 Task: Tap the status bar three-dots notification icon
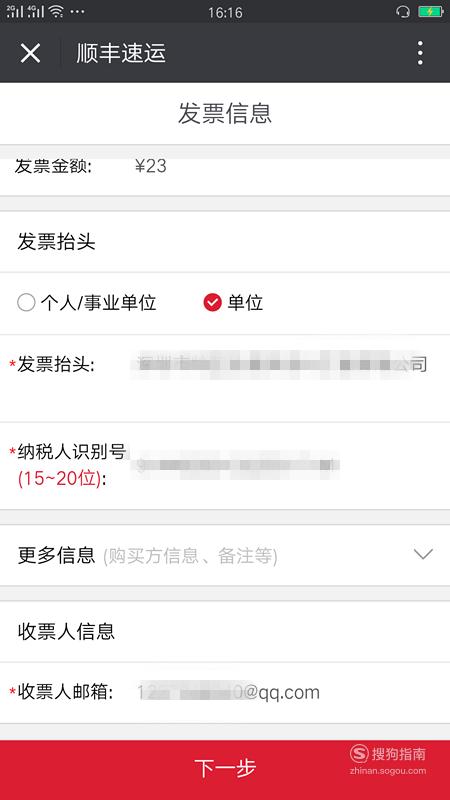pos(77,11)
